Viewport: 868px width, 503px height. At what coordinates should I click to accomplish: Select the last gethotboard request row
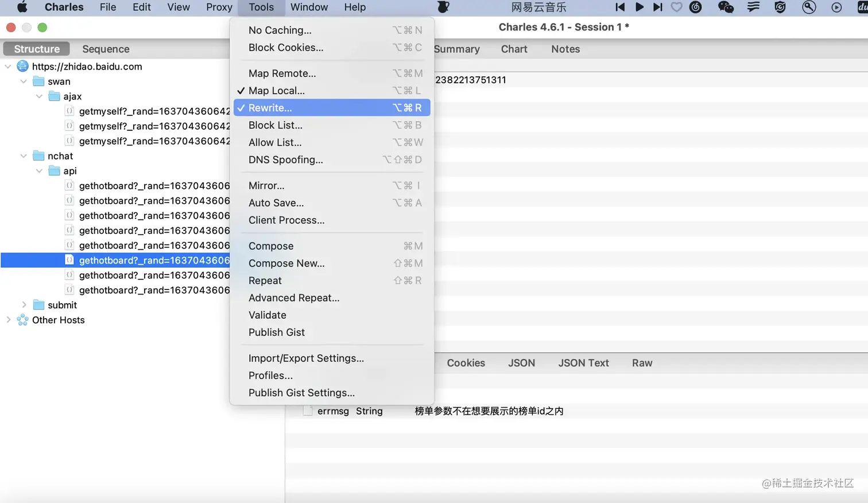(x=115, y=290)
